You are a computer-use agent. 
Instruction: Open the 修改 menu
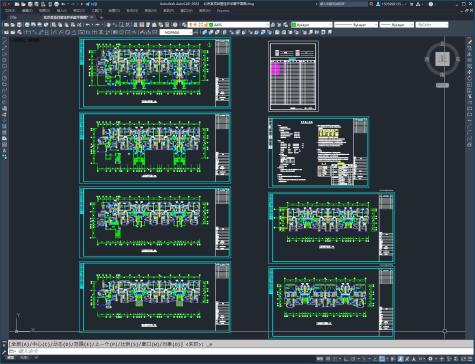pyautogui.click(x=150, y=11)
